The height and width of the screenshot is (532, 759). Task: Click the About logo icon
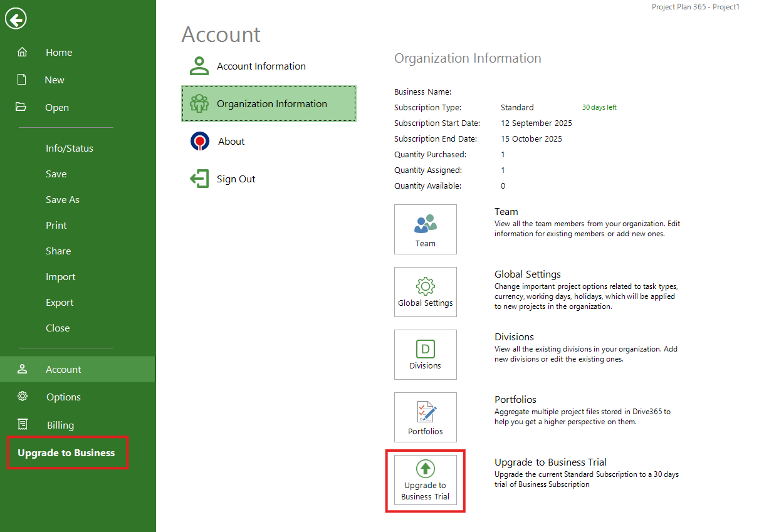pos(200,141)
